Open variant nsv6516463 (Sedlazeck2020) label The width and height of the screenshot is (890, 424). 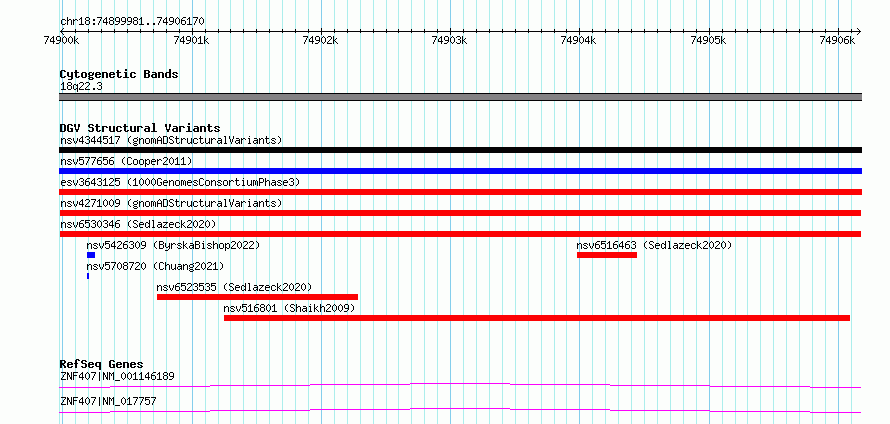click(x=654, y=245)
